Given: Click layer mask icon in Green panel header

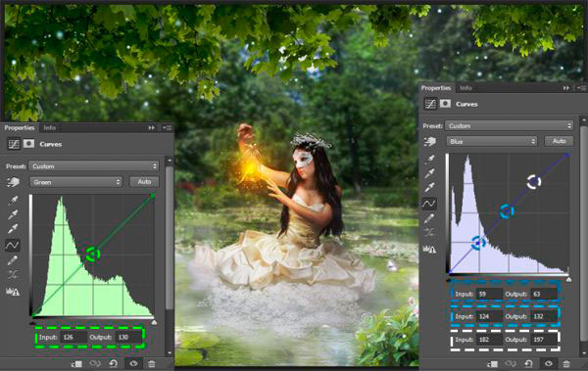Looking at the screenshot, I should (28, 144).
